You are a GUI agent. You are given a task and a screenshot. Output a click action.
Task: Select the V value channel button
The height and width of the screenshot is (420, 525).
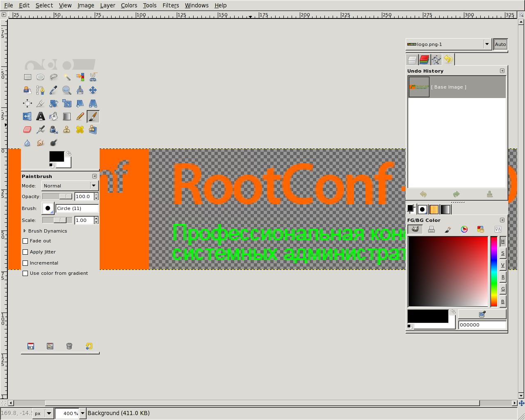503,265
